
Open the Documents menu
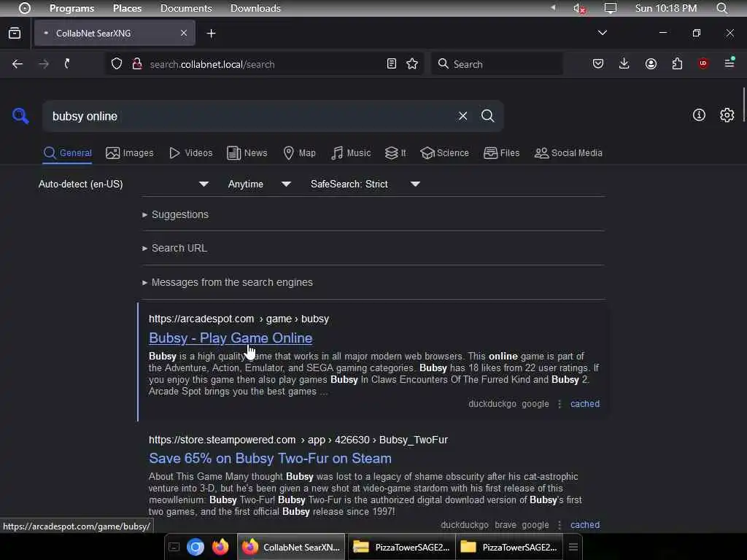186,8
